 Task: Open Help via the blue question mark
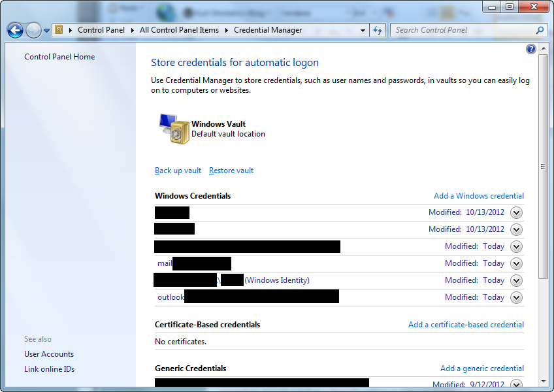pos(530,50)
